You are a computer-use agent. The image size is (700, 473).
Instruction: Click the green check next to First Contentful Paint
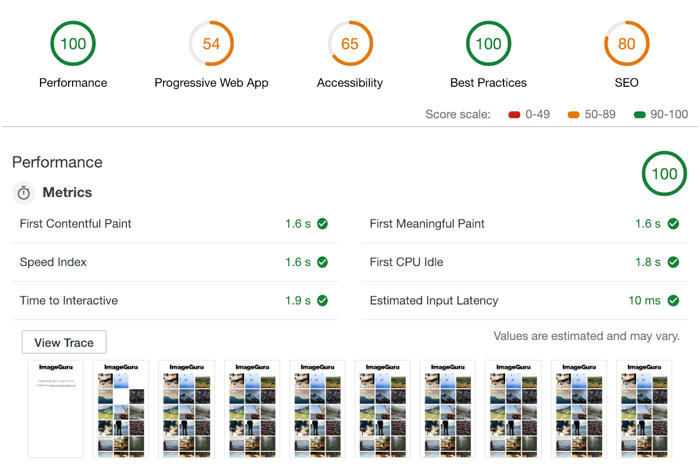pyautogui.click(x=323, y=224)
